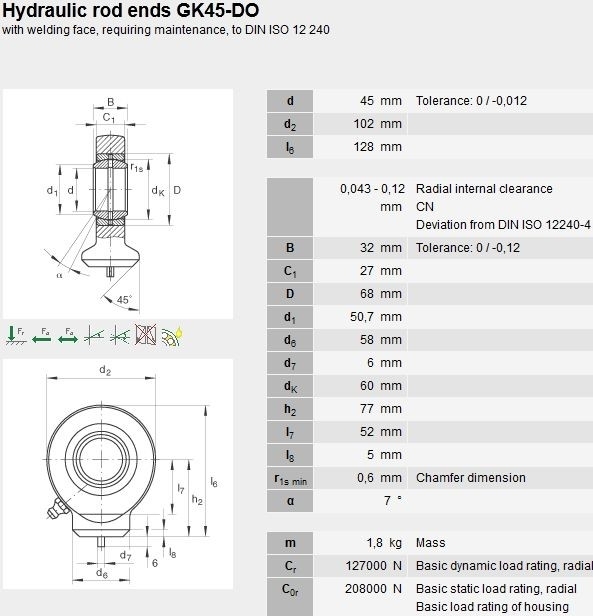Screen dimensions: 593x616
Task: Click 'Radial internal clearance' description
Action: point(484,189)
